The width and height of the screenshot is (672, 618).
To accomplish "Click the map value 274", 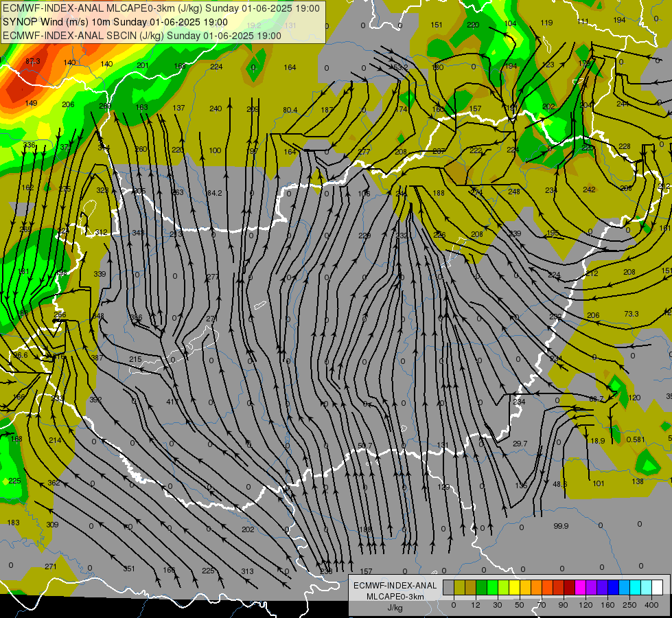I will (476, 192).
